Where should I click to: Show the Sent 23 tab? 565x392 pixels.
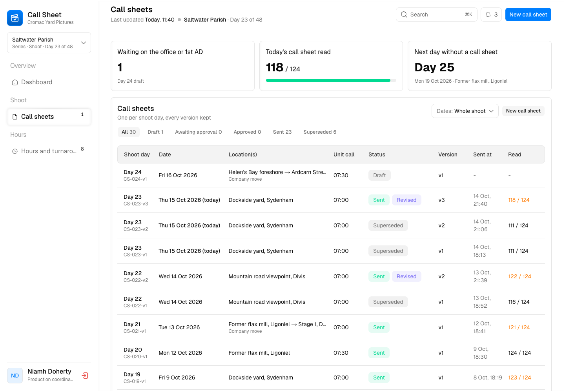pos(282,132)
